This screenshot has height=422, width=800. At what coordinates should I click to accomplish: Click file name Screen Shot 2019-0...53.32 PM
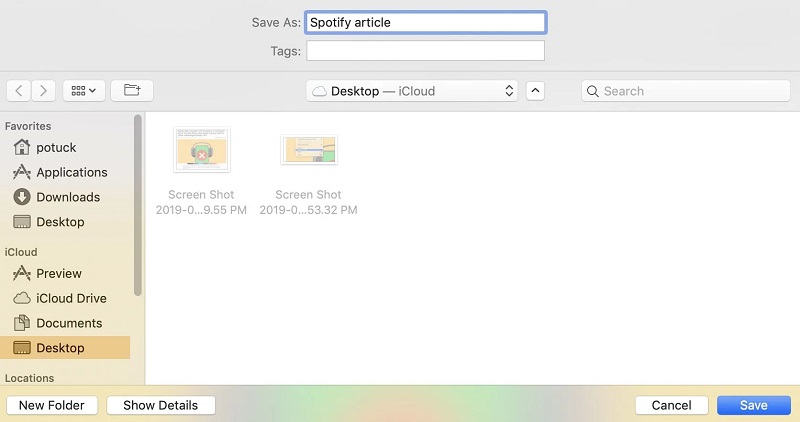(308, 202)
